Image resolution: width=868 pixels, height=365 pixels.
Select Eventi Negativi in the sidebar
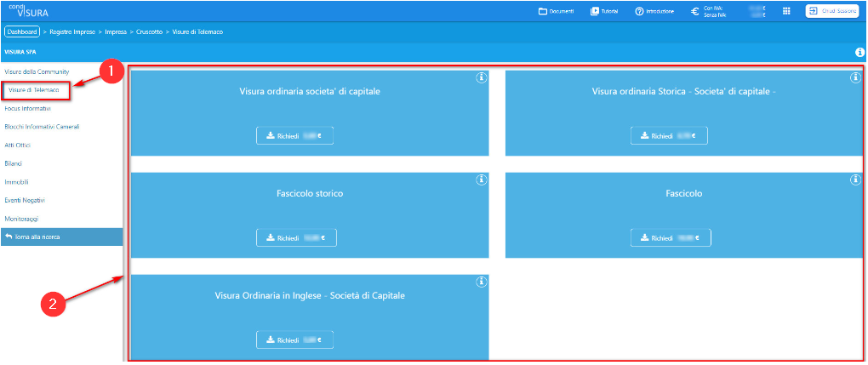click(x=25, y=200)
